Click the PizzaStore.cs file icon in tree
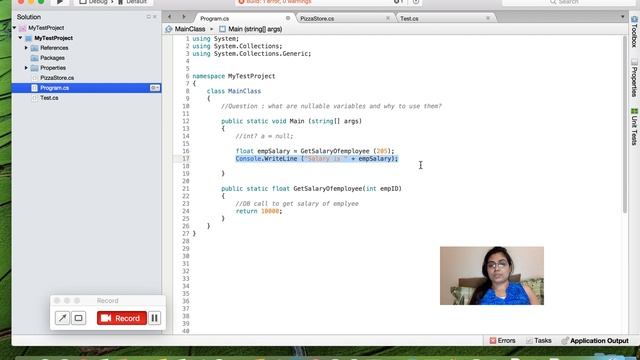 tap(35, 78)
